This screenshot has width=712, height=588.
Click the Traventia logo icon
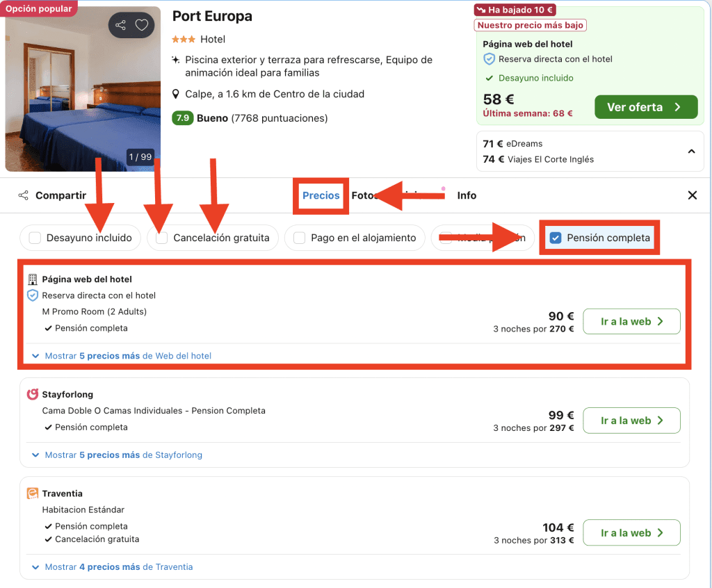tap(32, 493)
